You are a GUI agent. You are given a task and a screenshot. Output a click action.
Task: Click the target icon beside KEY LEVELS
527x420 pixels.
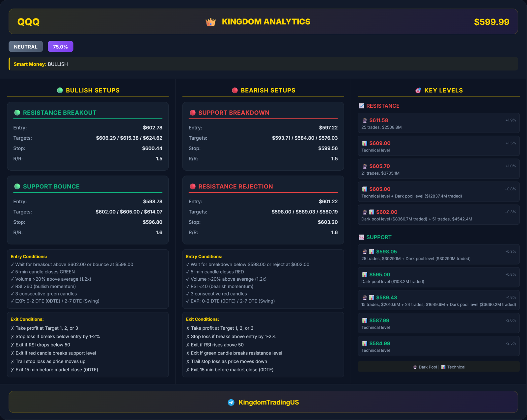click(x=418, y=90)
